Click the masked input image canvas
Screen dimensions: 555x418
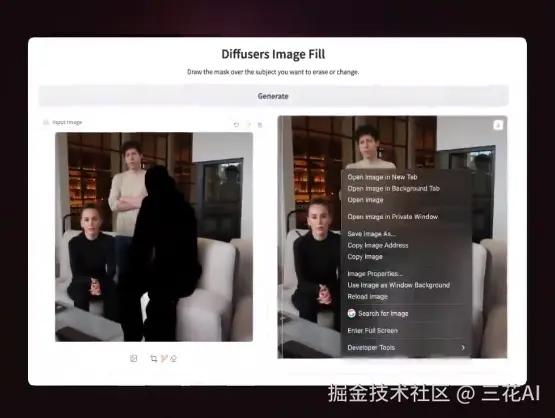click(x=154, y=237)
